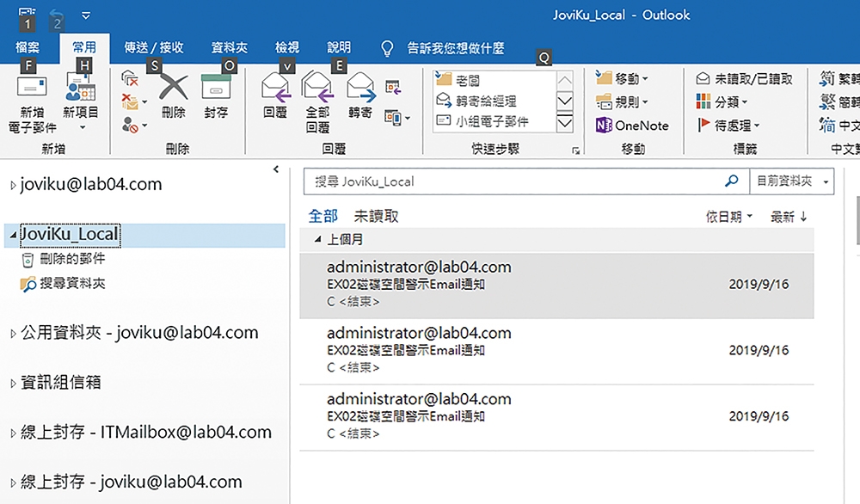Viewport: 860px width, 504px height.
Task: Click the 告訴我您想做什麼 tell me box
Action: (x=442, y=49)
